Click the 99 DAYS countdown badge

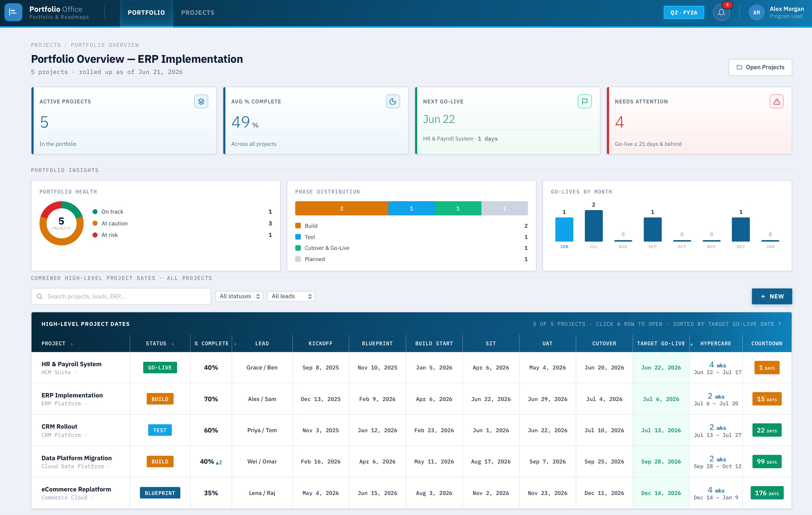[767, 462]
